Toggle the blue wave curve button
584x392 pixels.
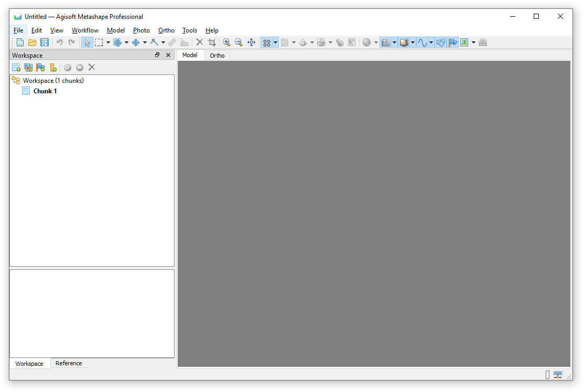423,42
